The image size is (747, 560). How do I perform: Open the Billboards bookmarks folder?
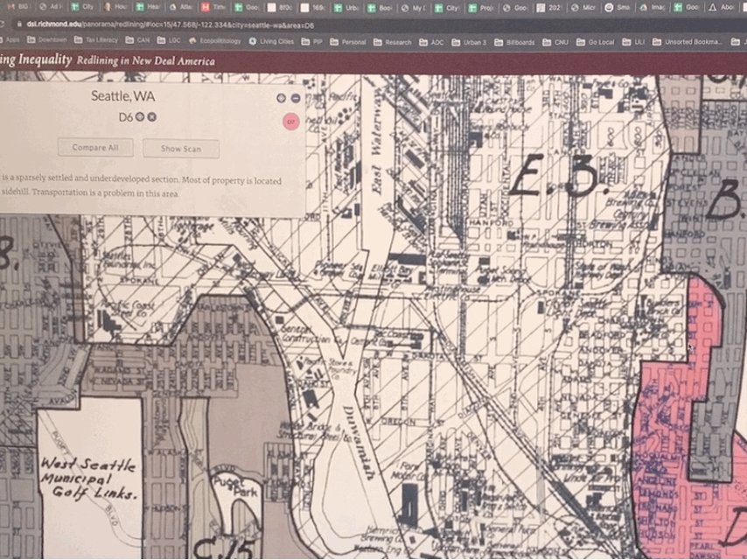coord(514,43)
